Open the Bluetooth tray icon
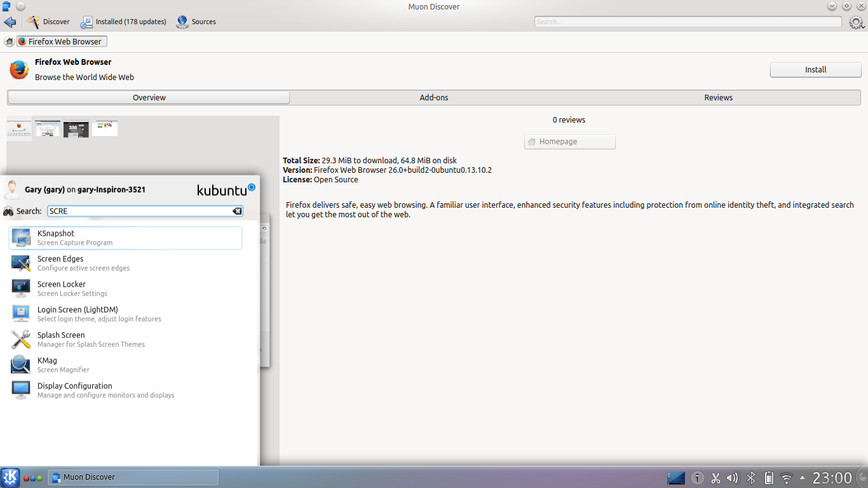Image resolution: width=868 pixels, height=488 pixels. coord(750,478)
